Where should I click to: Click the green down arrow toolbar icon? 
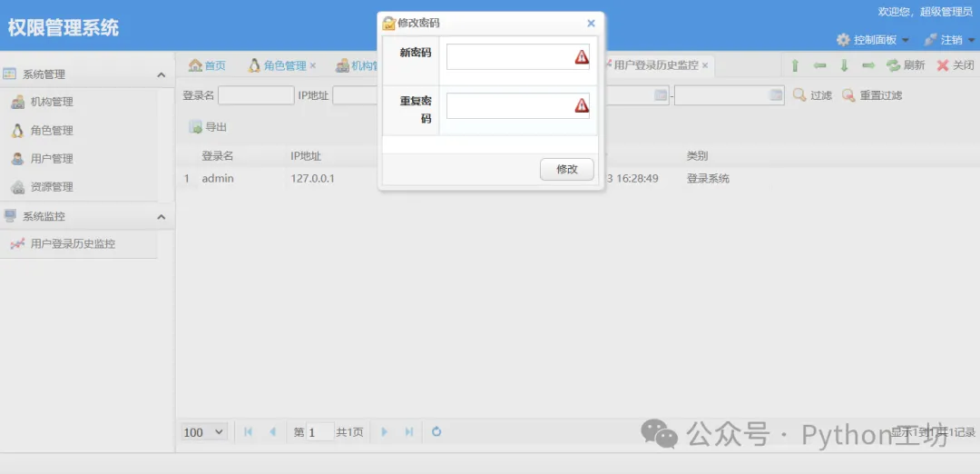pyautogui.click(x=844, y=65)
